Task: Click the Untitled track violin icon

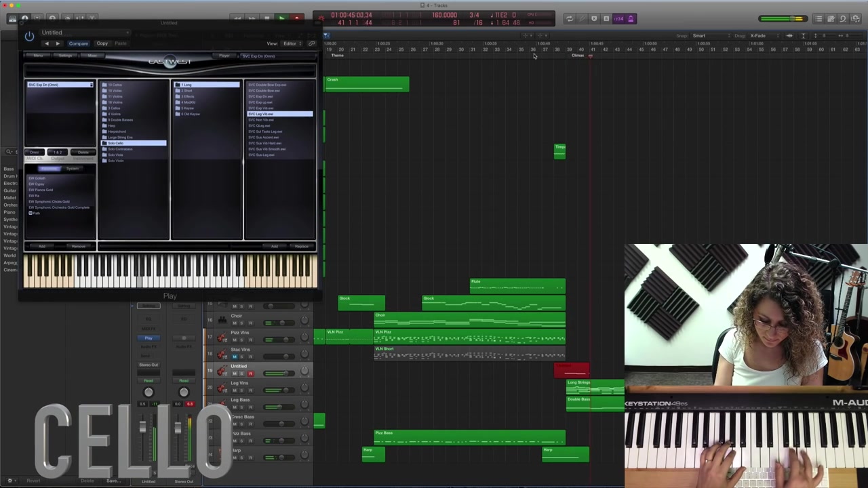Action: 222,370
